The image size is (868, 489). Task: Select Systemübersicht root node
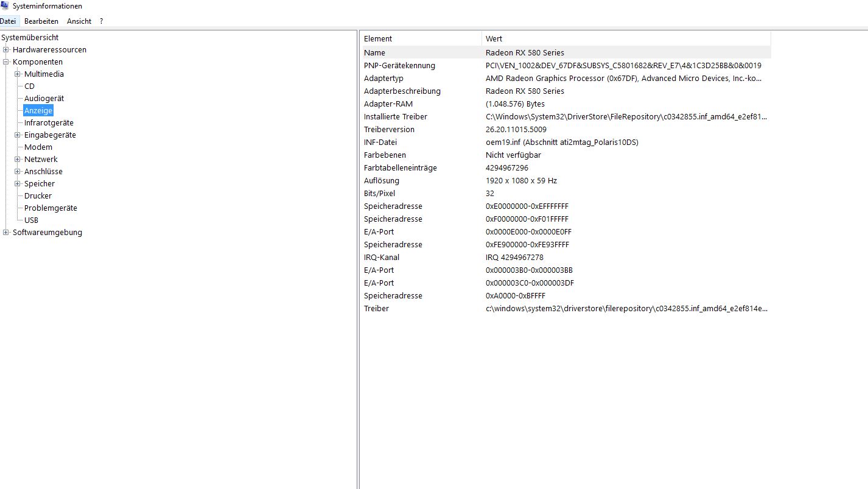pyautogui.click(x=30, y=38)
